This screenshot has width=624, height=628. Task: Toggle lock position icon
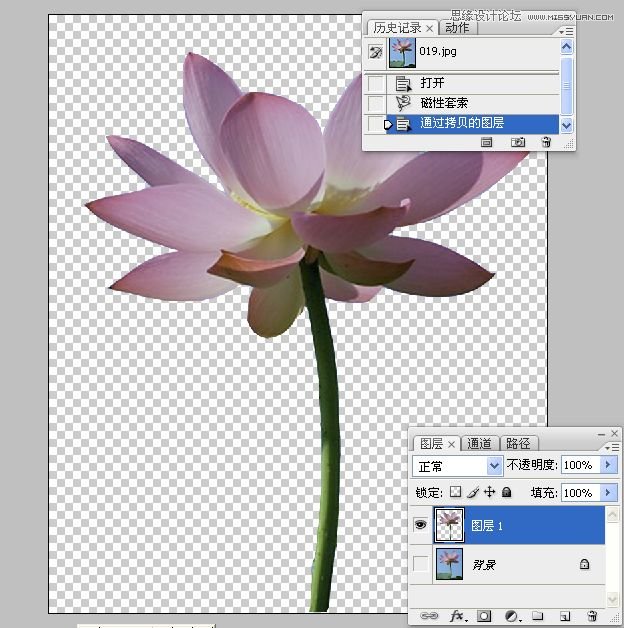(489, 492)
